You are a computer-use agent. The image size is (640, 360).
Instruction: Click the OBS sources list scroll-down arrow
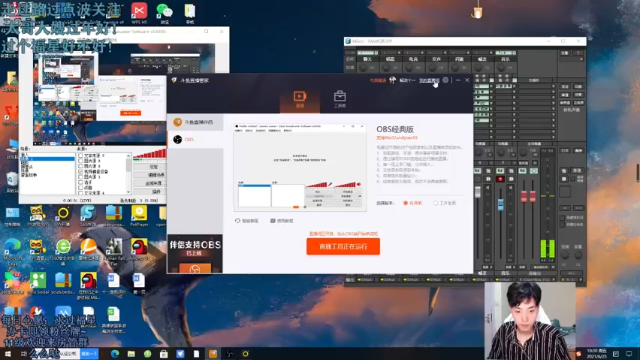tap(129, 192)
